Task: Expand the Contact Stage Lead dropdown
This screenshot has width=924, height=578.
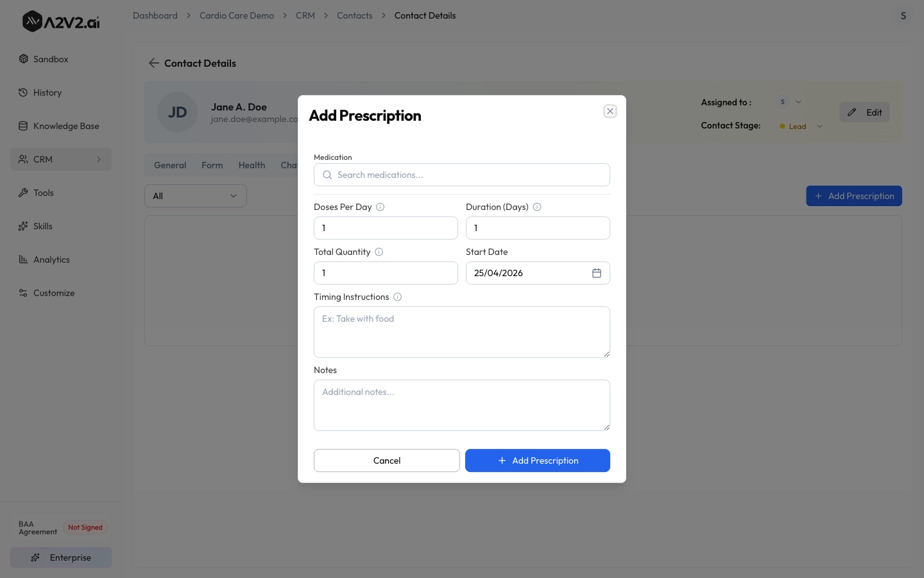Action: click(x=819, y=127)
